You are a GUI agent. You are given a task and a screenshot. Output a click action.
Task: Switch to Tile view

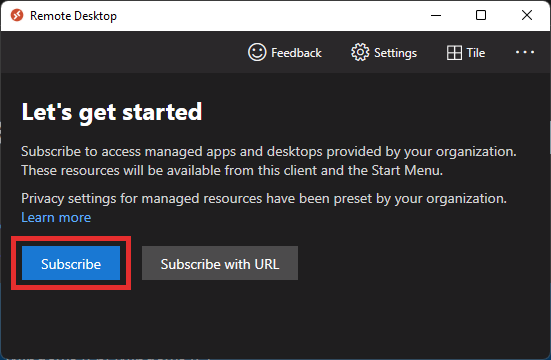[466, 53]
